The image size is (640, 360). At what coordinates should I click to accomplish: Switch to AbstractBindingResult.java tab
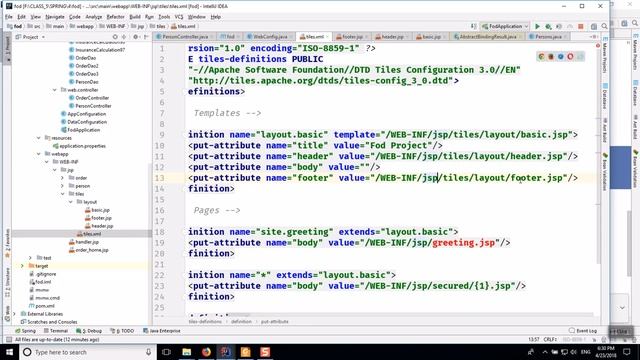(488, 37)
